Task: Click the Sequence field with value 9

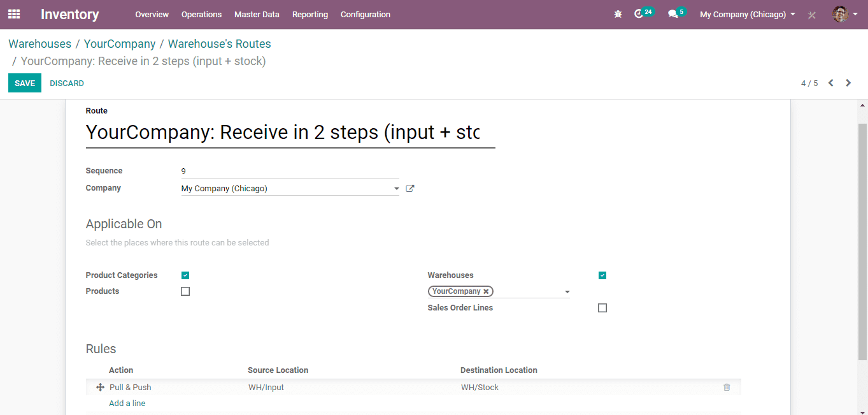Action: [290, 171]
